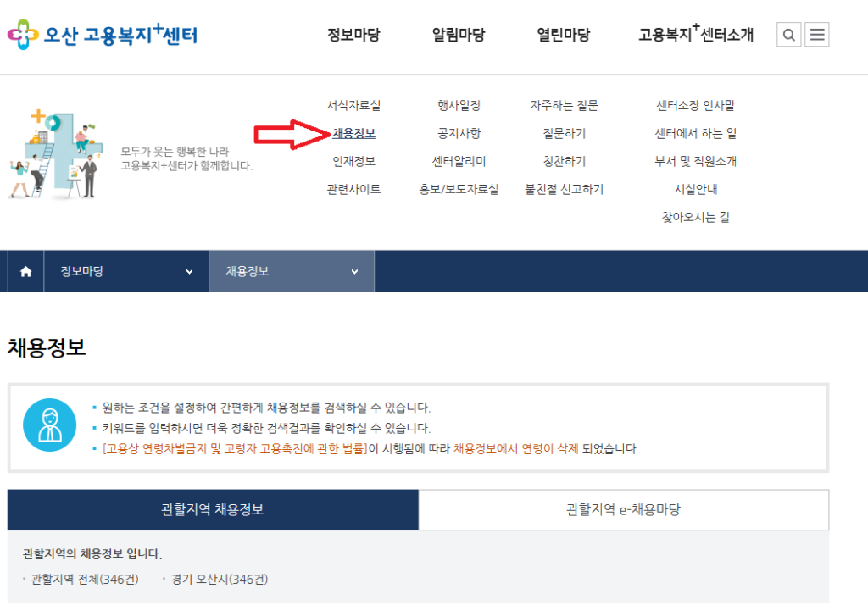Click the 오산 고용복지+센터 logo
Screen dimensions: 868x611
coord(102,35)
